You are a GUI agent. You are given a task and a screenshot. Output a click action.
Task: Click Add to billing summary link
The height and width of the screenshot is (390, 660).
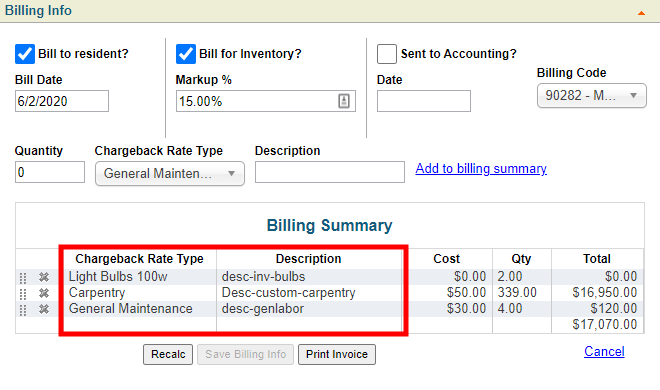coord(481,169)
